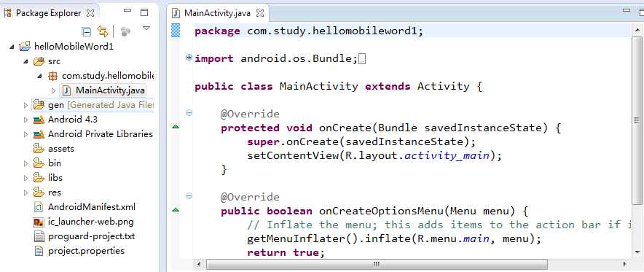Select the bin folder
Image resolution: width=644 pixels, height=272 pixels.
[x=55, y=163]
